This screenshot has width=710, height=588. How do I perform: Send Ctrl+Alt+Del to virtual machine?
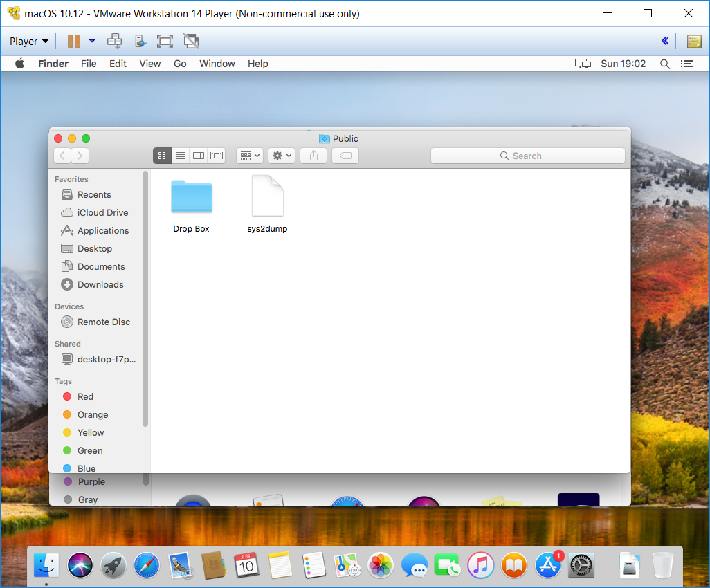coord(115,42)
